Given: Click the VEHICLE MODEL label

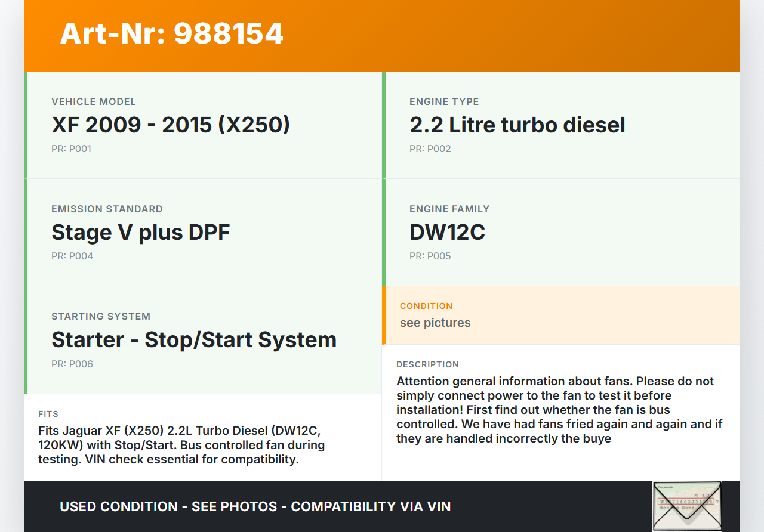Looking at the screenshot, I should 94,101.
